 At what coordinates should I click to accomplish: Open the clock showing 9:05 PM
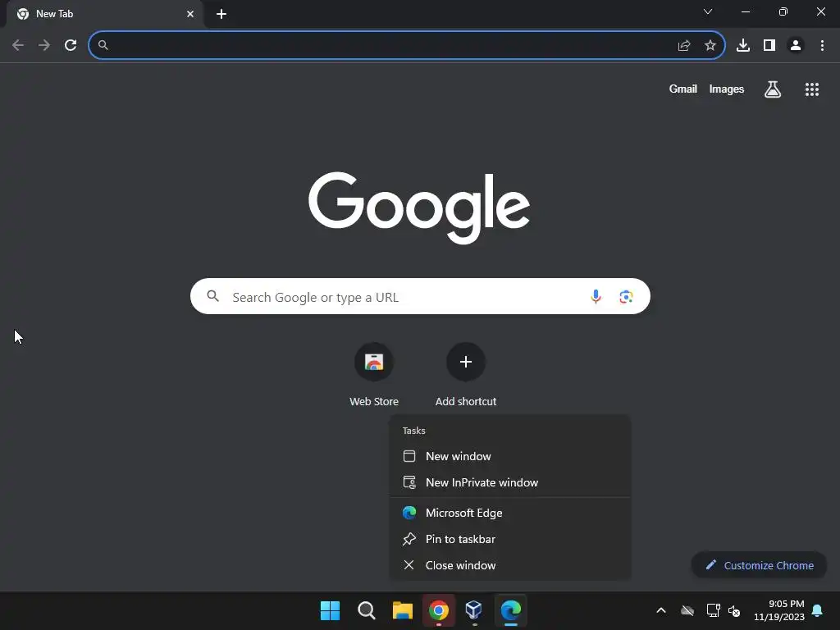click(x=779, y=610)
